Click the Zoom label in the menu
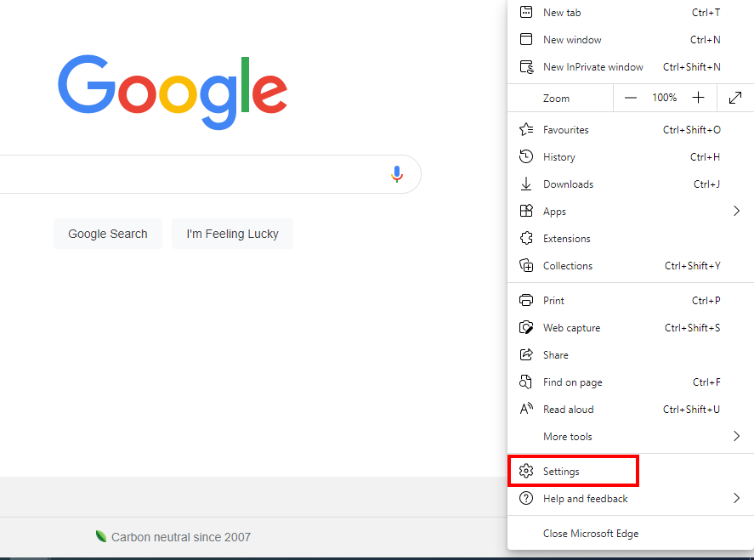754x560 pixels. click(556, 99)
